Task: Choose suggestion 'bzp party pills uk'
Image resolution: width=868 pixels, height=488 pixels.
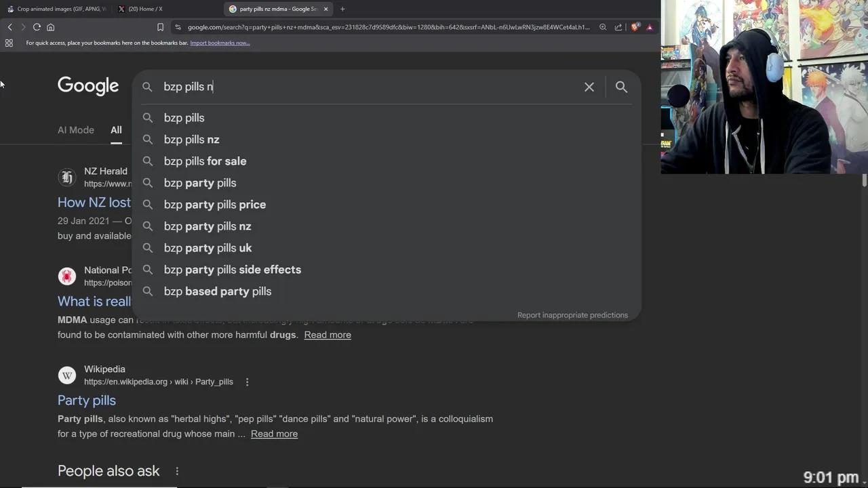Action: (x=387, y=248)
